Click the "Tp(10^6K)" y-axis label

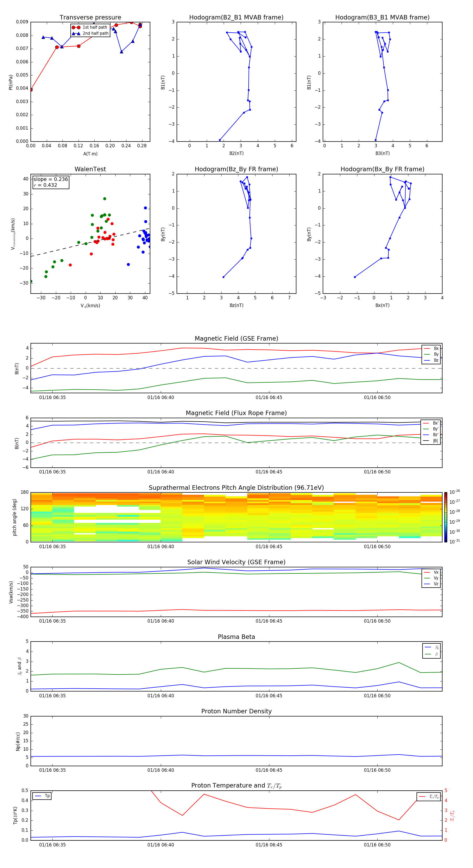click(x=15, y=815)
